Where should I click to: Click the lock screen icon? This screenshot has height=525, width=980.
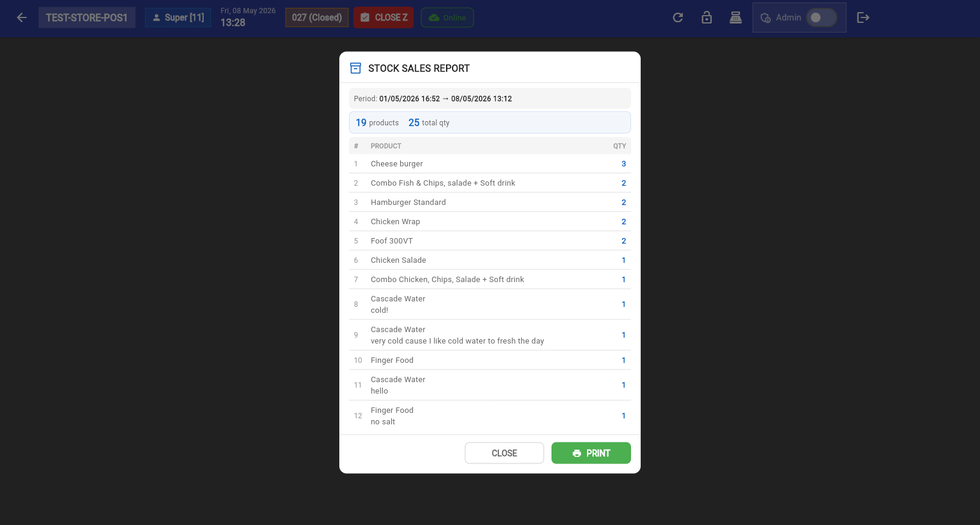click(706, 17)
